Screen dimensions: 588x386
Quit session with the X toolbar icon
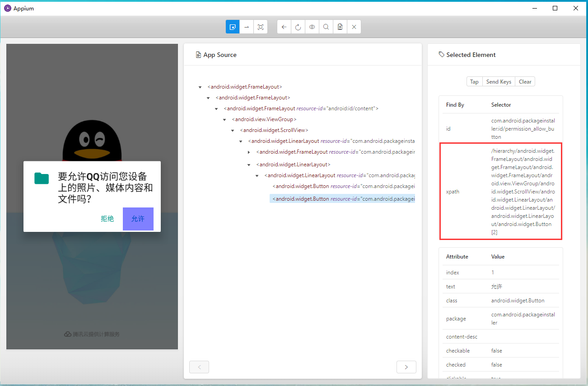pyautogui.click(x=354, y=27)
